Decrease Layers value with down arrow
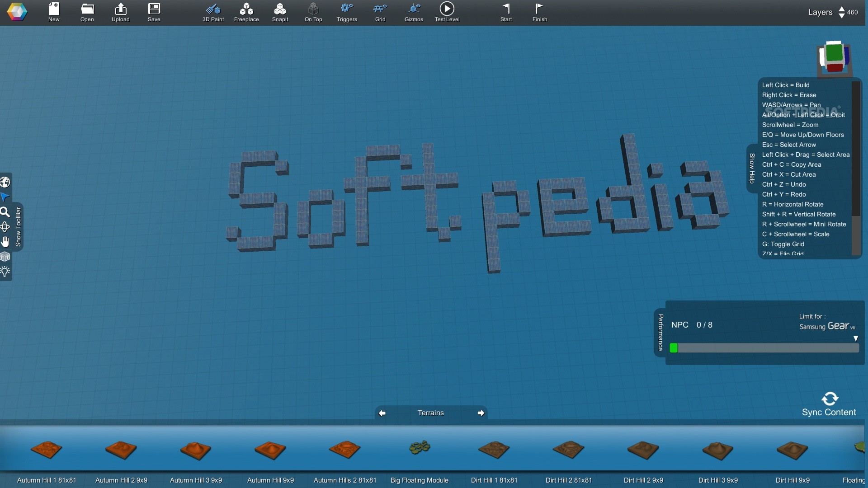The image size is (868, 488). point(841,16)
